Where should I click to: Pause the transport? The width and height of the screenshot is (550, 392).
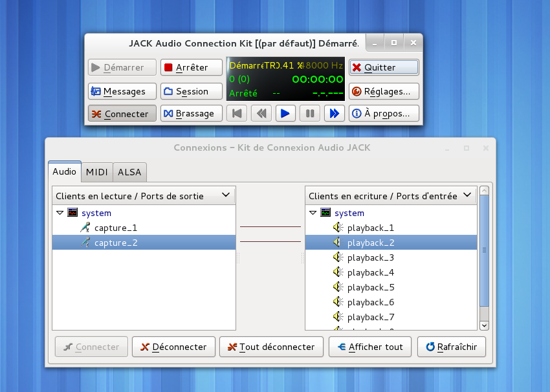(x=310, y=114)
